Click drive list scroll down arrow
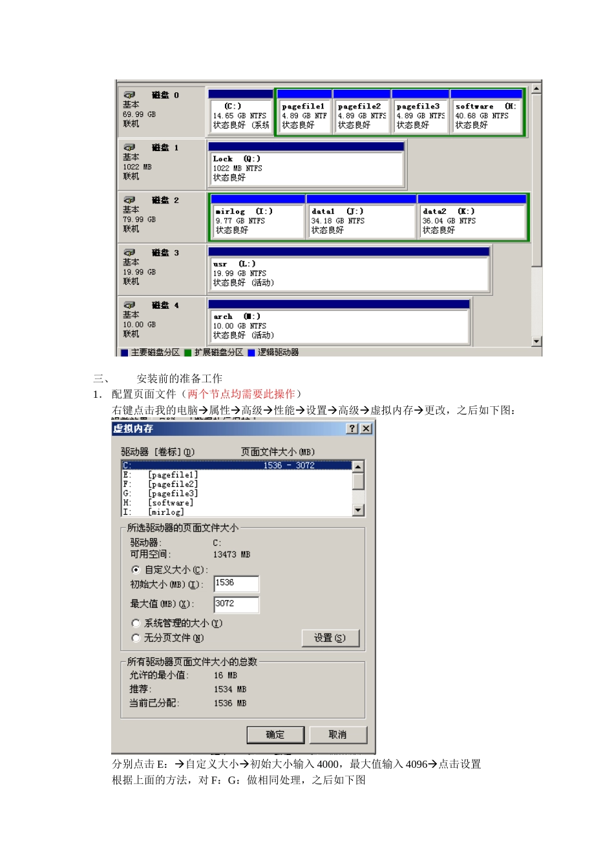This screenshot has width=614, height=868. click(359, 510)
